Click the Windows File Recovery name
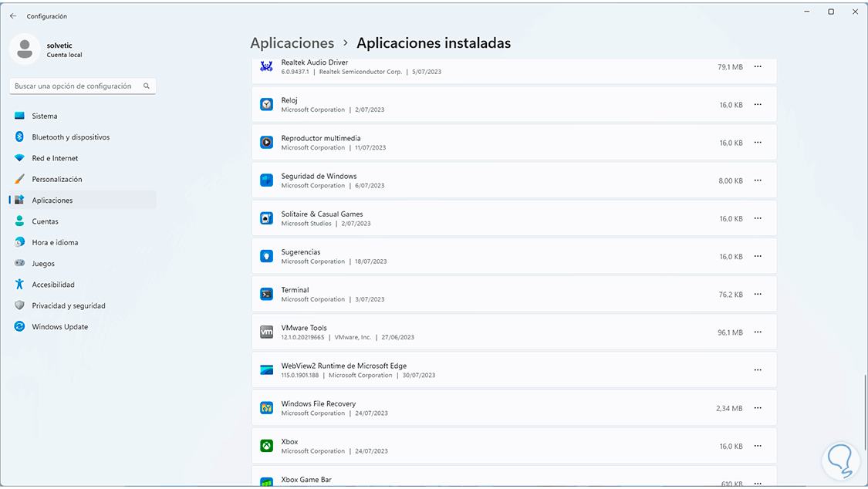The image size is (868, 489). [x=319, y=404]
